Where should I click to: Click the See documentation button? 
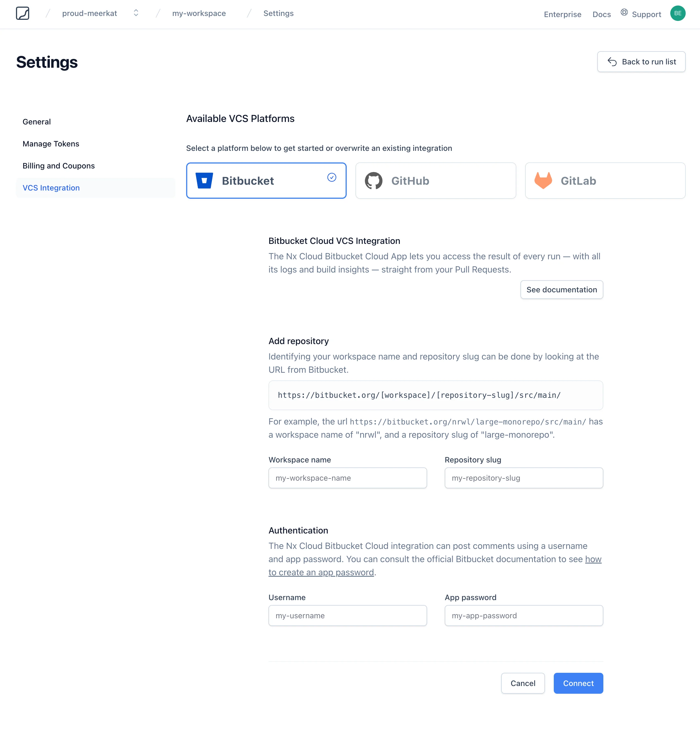click(561, 289)
